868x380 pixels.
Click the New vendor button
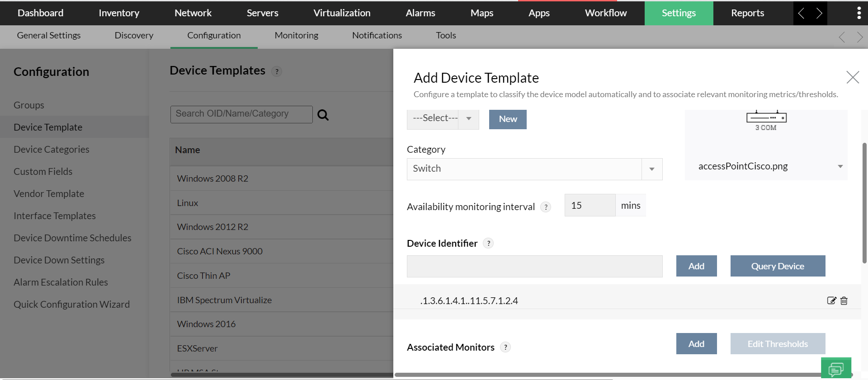click(508, 119)
